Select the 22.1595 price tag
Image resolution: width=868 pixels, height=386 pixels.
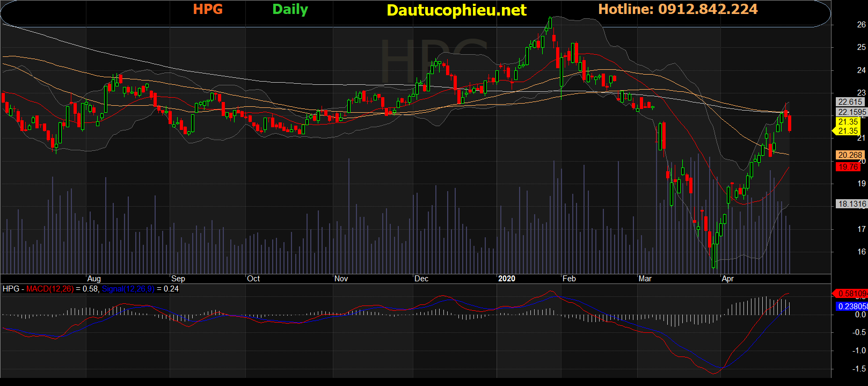click(851, 112)
